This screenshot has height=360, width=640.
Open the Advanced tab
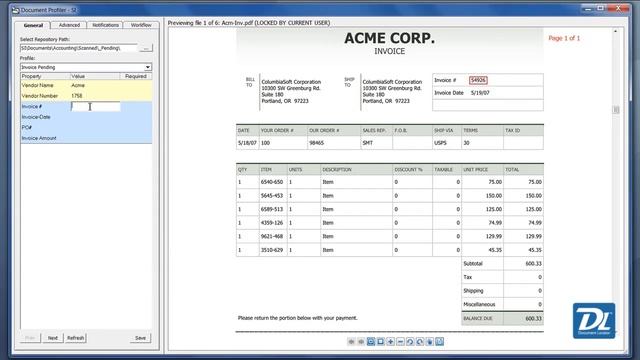click(69, 25)
